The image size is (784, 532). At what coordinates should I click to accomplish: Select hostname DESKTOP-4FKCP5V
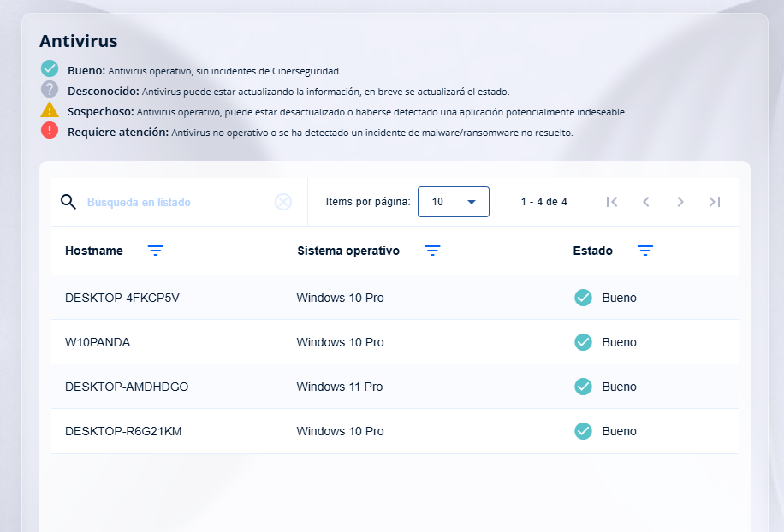pos(122,298)
